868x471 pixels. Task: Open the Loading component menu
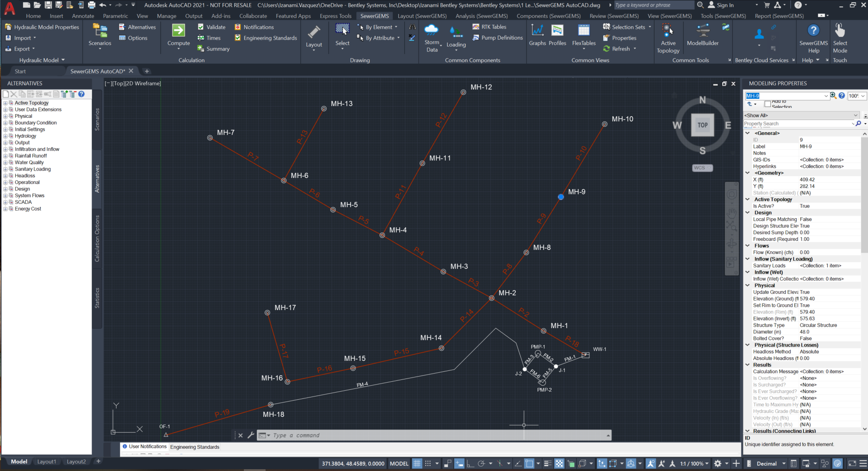click(x=456, y=37)
